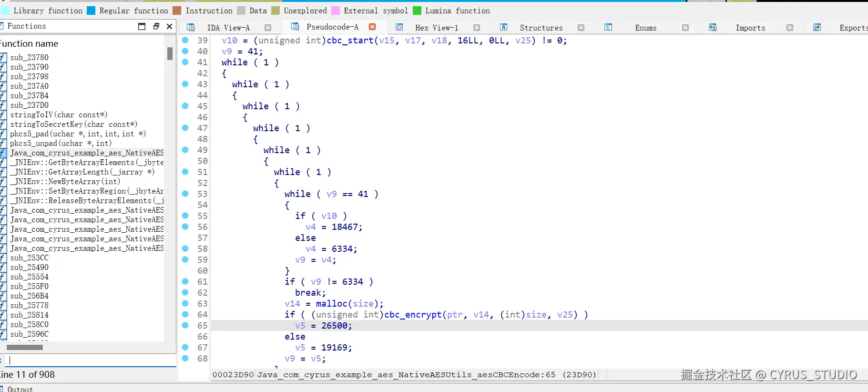
Task: Click the IDA View-A tab icon
Action: click(191, 27)
